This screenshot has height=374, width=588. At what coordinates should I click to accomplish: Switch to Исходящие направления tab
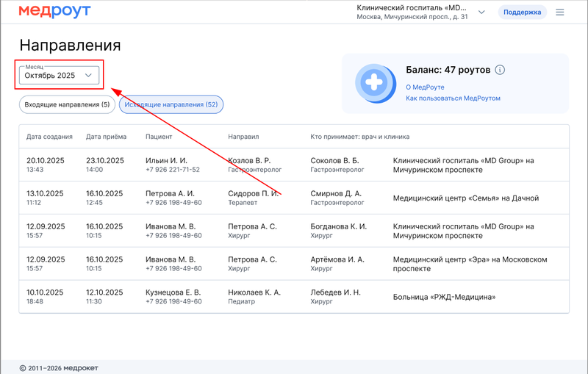[x=171, y=105]
